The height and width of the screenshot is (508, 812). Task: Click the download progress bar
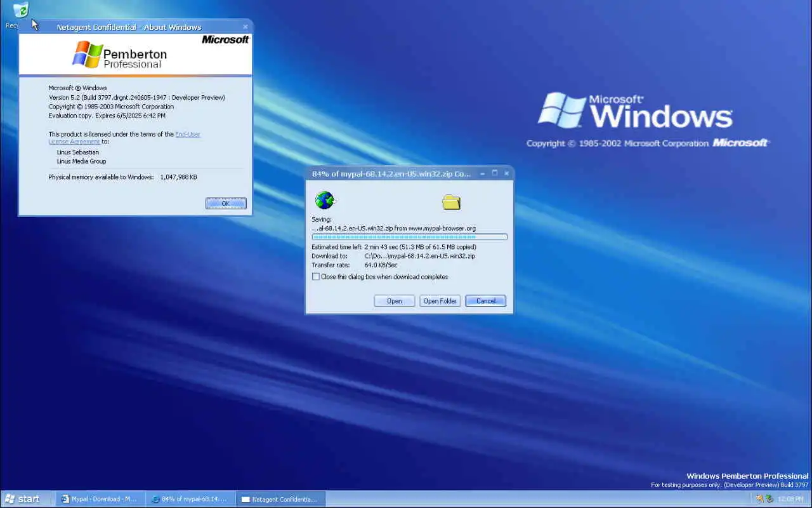(409, 237)
